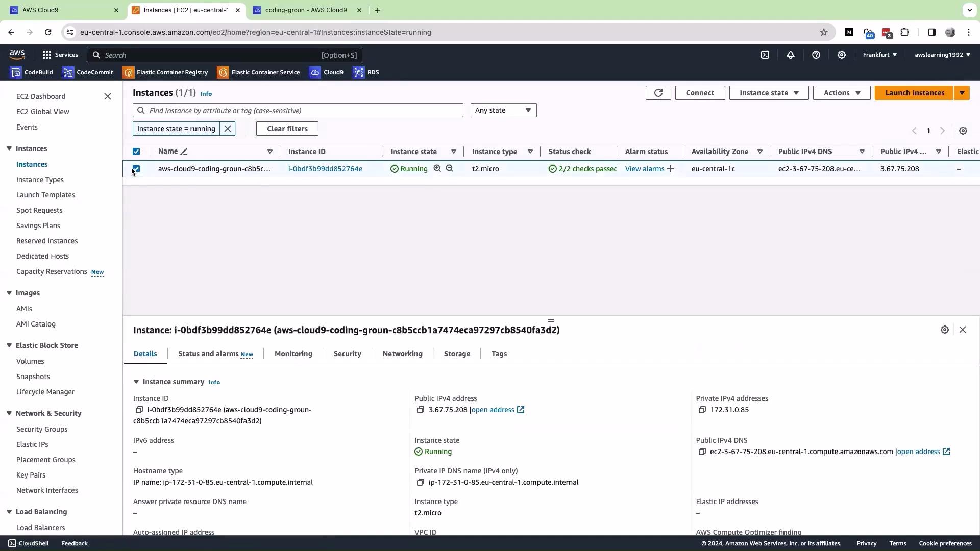The image size is (980, 551).
Task: Open Volumes in the sidebar
Action: coord(30,361)
